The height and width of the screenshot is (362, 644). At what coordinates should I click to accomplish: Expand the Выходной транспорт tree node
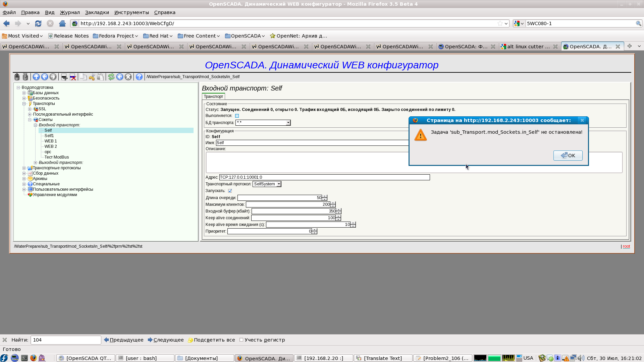35,163
